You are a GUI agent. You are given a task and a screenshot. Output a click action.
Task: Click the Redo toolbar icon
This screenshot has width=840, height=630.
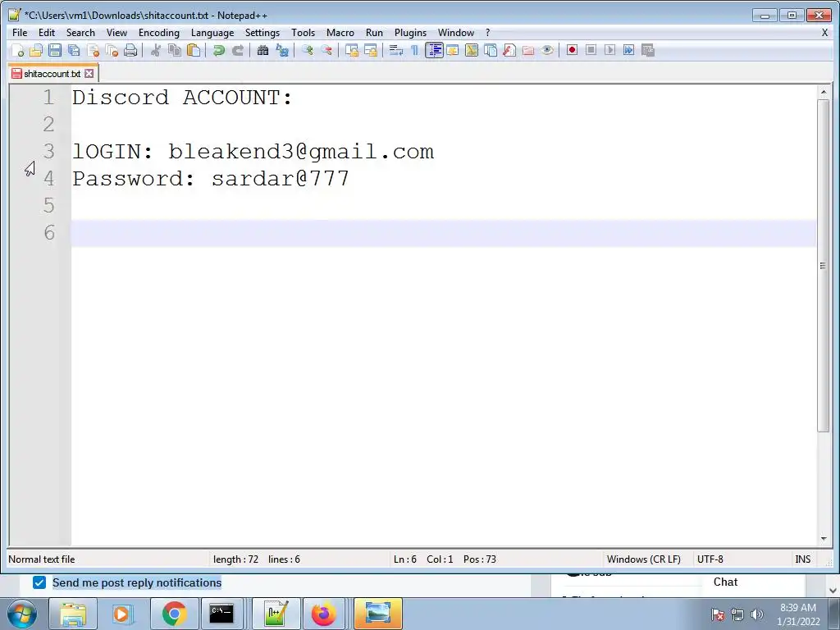click(237, 50)
